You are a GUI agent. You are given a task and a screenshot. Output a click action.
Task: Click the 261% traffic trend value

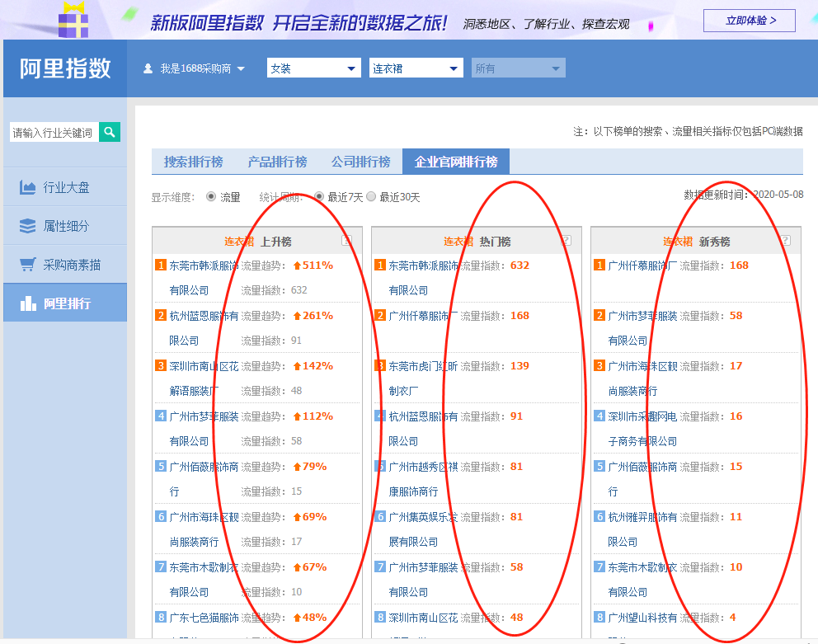coord(313,315)
